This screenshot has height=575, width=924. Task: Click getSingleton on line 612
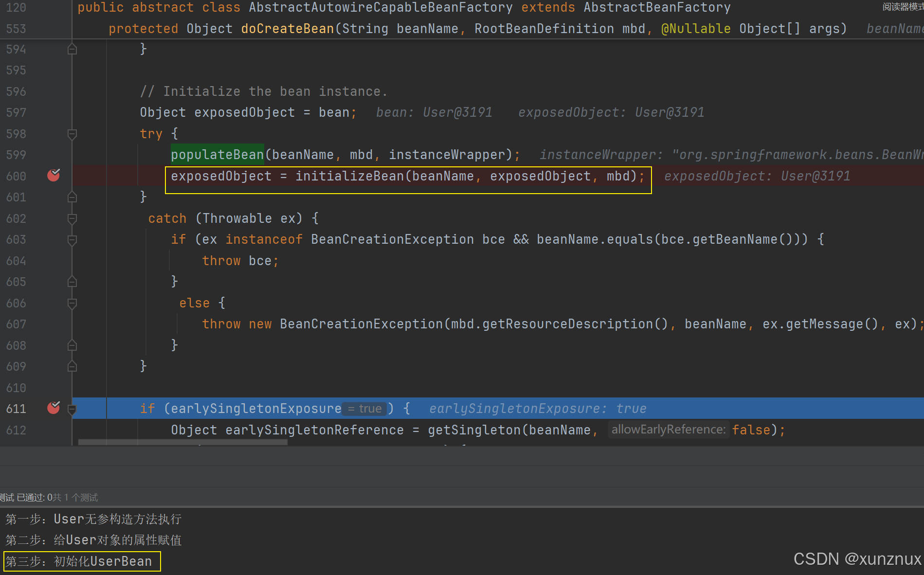[x=474, y=430]
